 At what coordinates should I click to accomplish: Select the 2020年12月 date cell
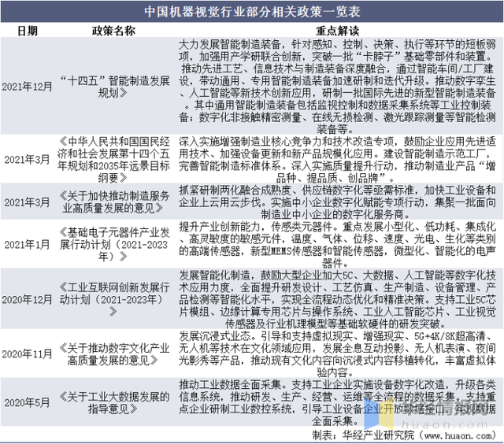27,299
